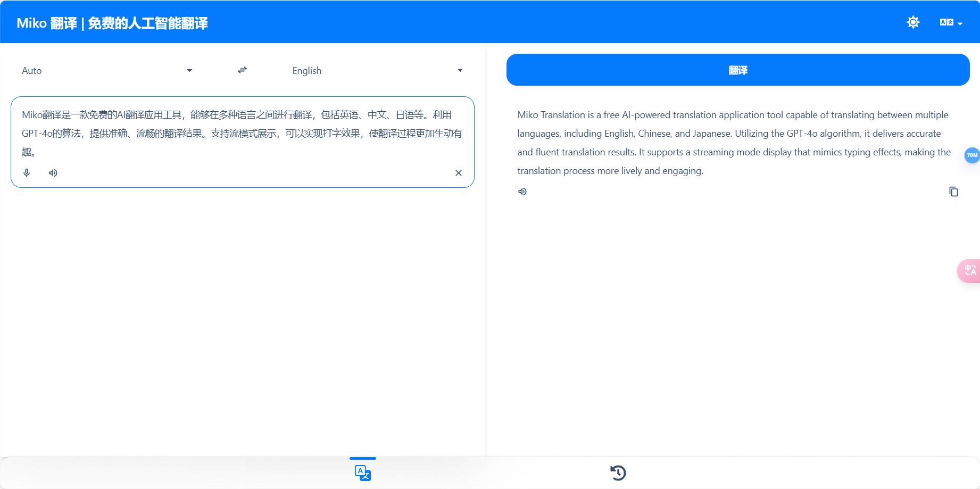
Task: Play pronunciation of the Chinese source text
Action: (53, 172)
